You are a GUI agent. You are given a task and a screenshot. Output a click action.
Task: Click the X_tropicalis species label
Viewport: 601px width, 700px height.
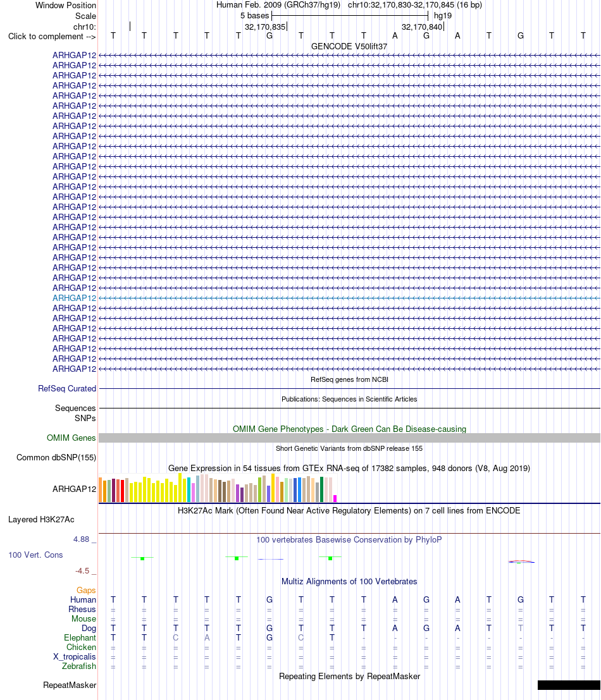[75, 657]
